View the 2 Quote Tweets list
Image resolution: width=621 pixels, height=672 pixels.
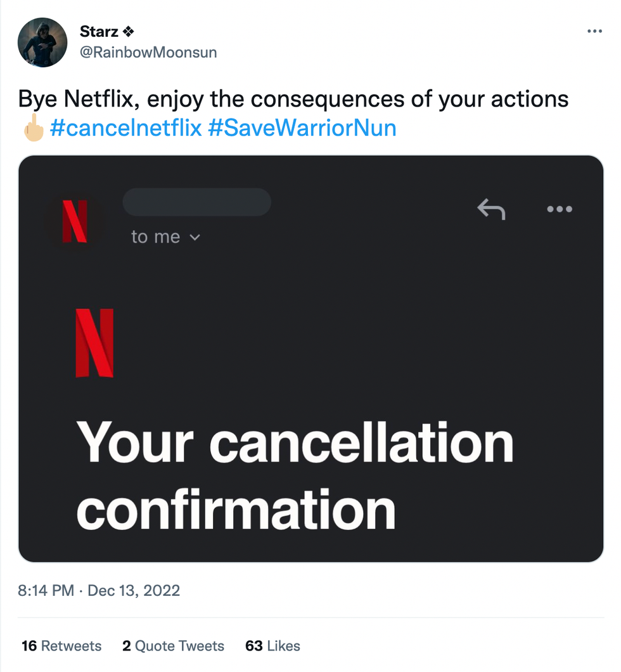click(x=173, y=645)
